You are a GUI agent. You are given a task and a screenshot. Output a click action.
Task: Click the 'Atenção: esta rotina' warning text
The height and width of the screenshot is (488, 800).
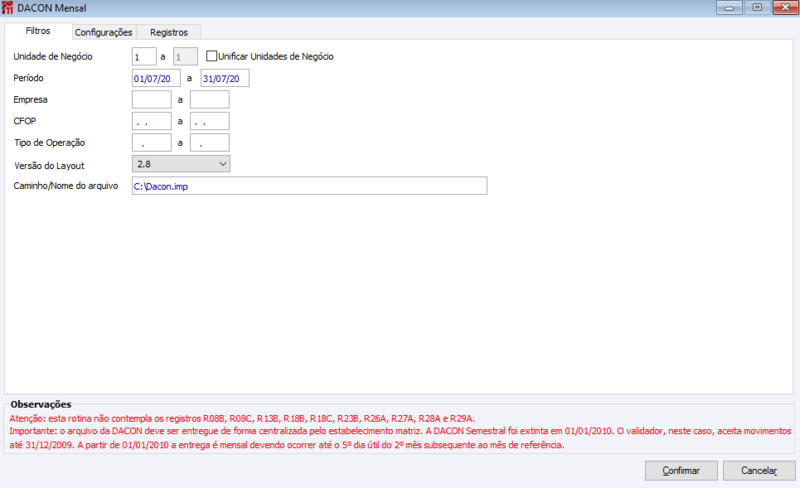point(242,419)
